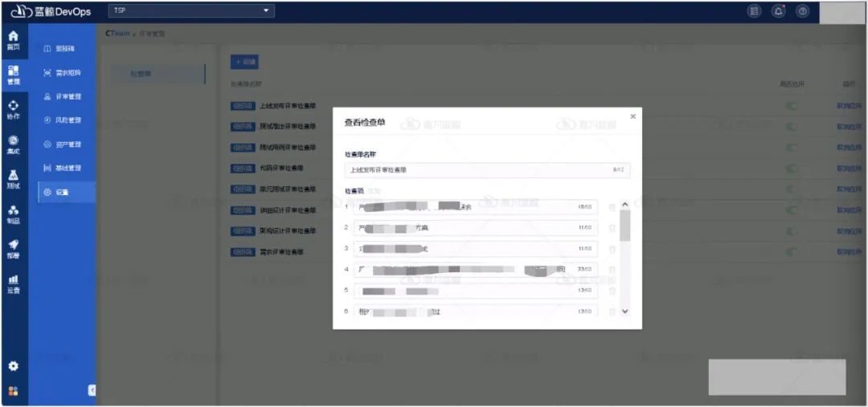
Task: Close the 查看检查单 dialog with the X
Action: coord(633,116)
